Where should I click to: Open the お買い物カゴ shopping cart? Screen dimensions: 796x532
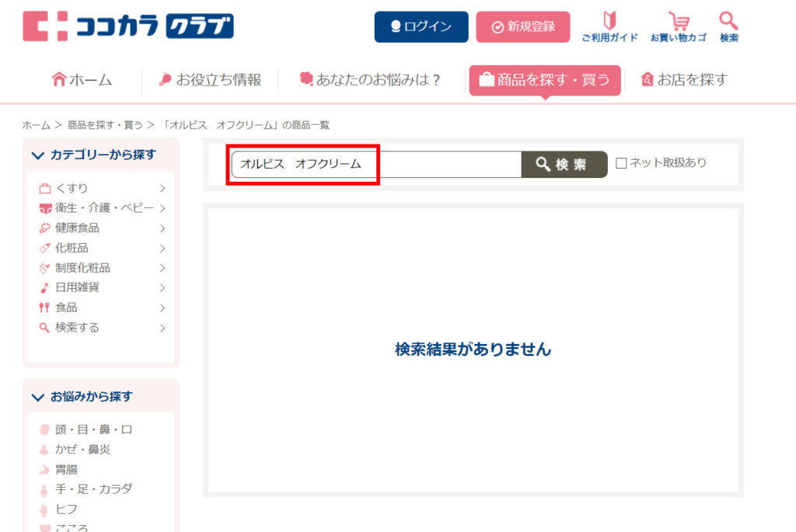pyautogui.click(x=678, y=26)
